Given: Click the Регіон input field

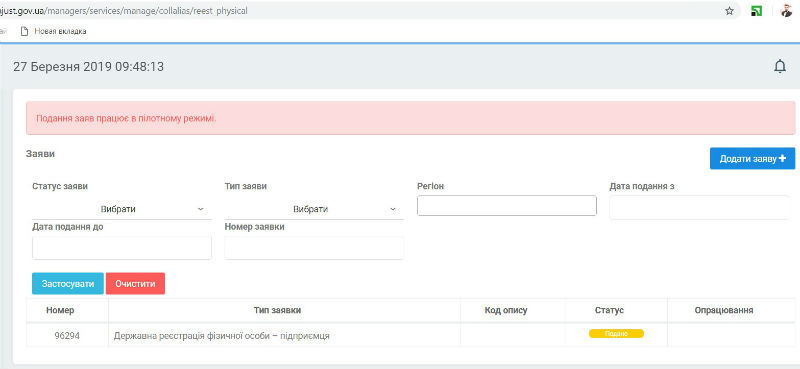Looking at the screenshot, I should 507,206.
